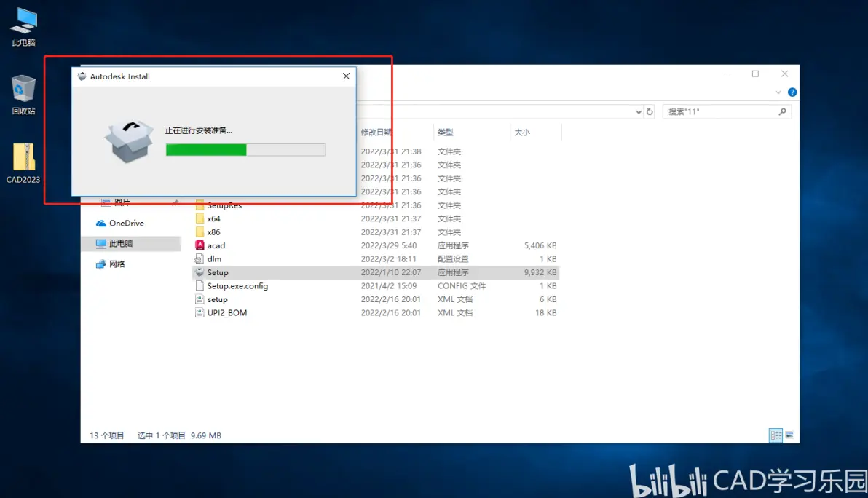
Task: Switch to large icons view layout
Action: coord(790,435)
